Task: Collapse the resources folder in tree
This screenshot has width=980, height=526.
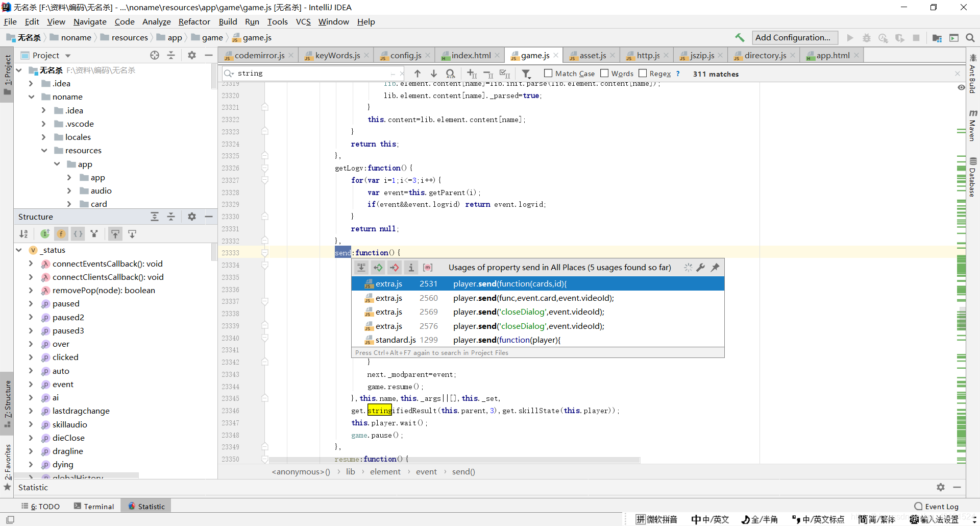Action: [x=44, y=150]
